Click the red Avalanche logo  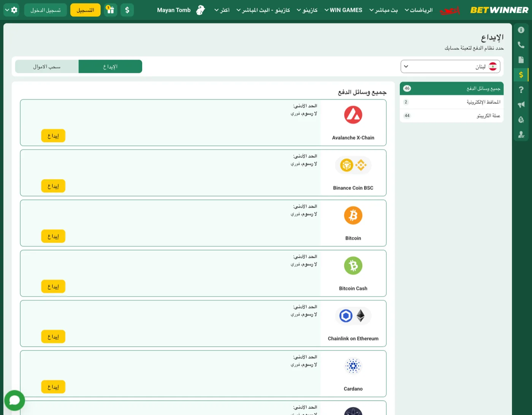click(353, 115)
